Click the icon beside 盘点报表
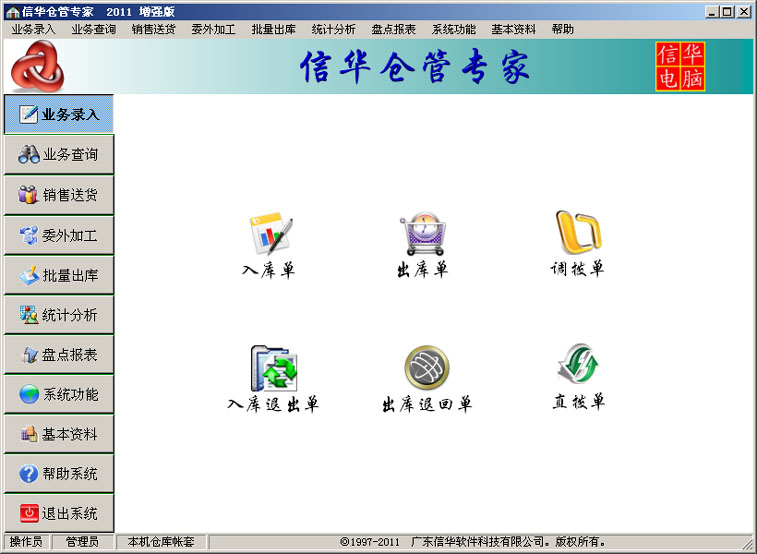The image size is (757, 554). 30,355
